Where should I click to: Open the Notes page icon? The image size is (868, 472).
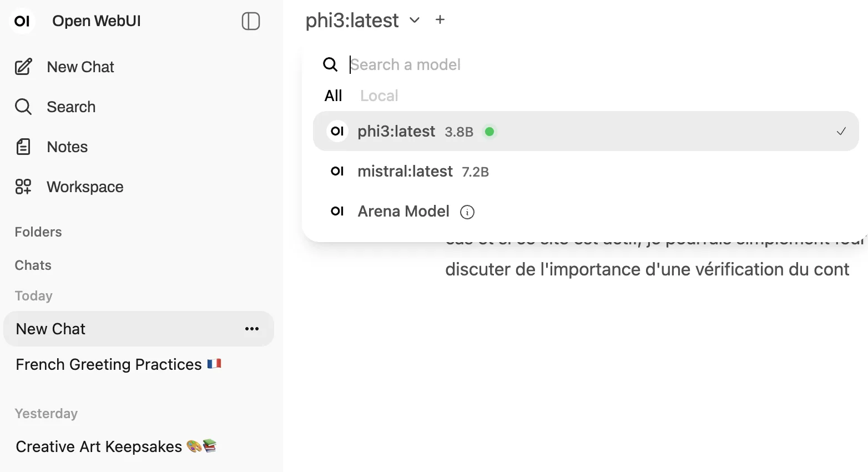click(x=23, y=147)
